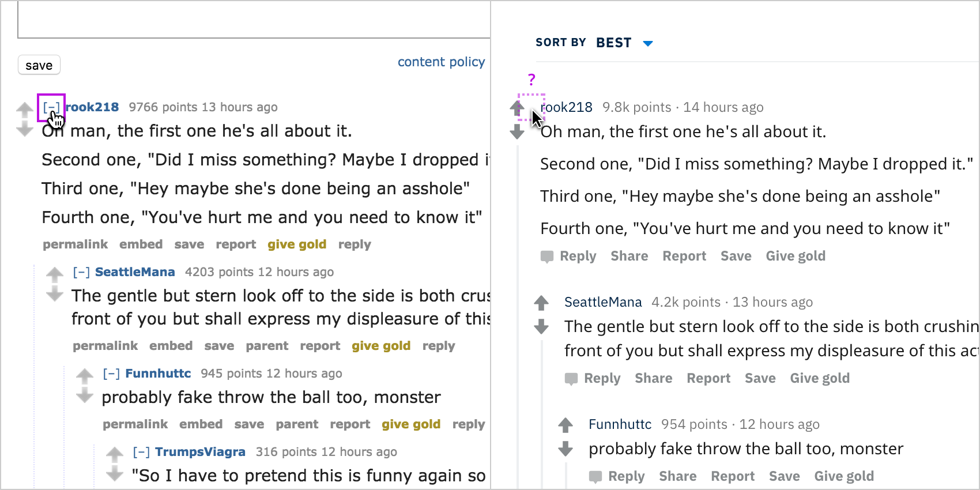The image size is (980, 490).
Task: Open permalink for rook218's comment
Action: coord(76,244)
